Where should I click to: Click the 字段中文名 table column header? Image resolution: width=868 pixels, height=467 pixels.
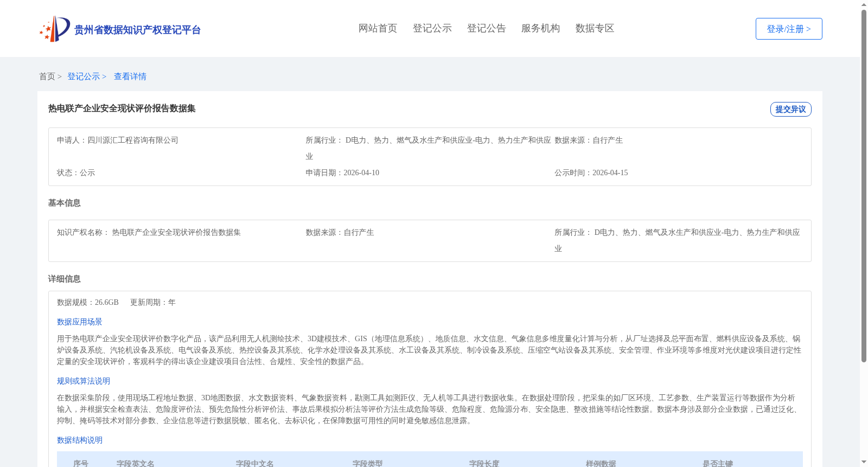[255, 463]
